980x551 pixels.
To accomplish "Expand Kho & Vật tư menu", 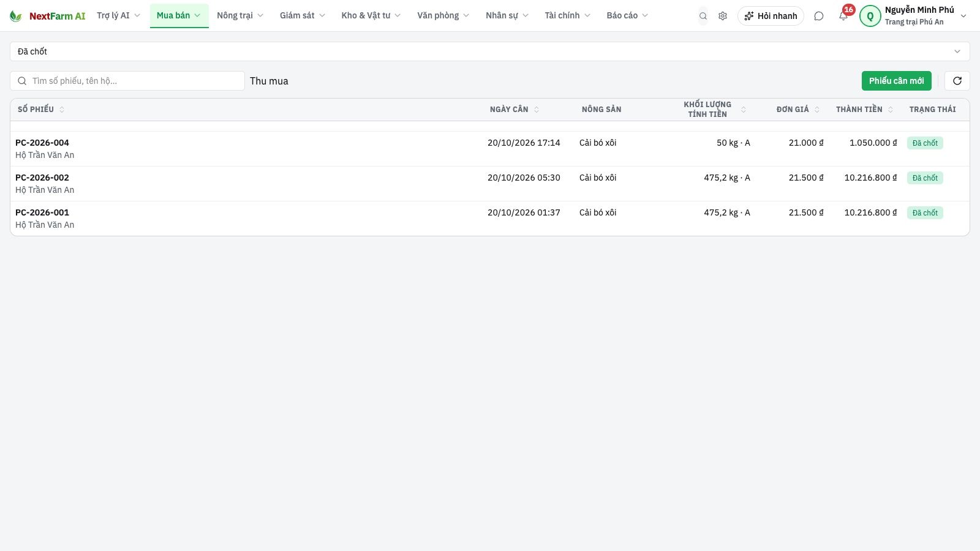I will 371,16.
